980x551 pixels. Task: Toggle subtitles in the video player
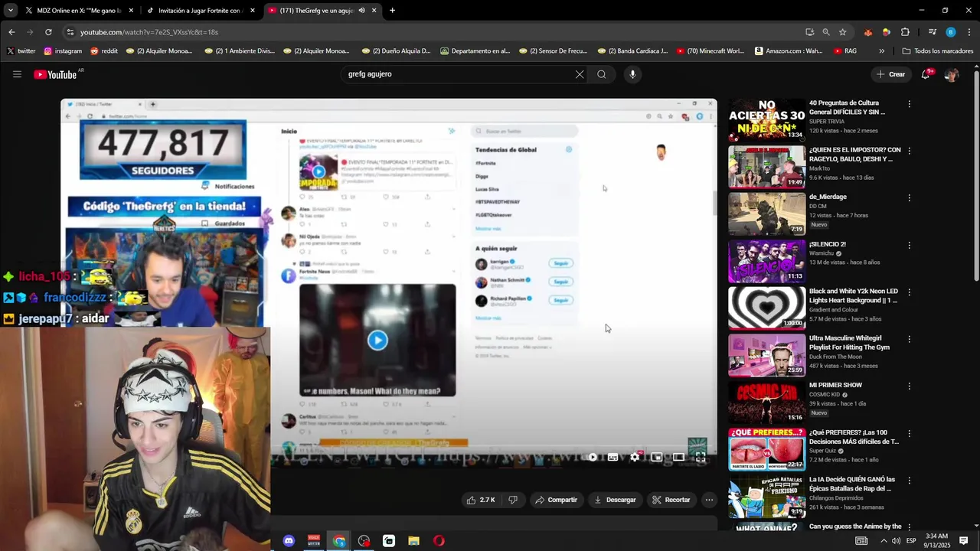(x=612, y=457)
